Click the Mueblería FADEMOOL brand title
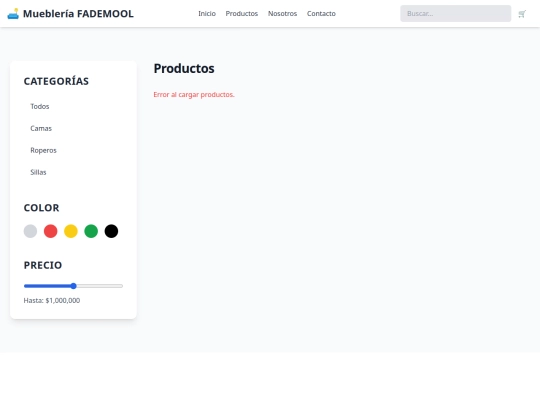Screen dimensions: 540x405 point(78,14)
